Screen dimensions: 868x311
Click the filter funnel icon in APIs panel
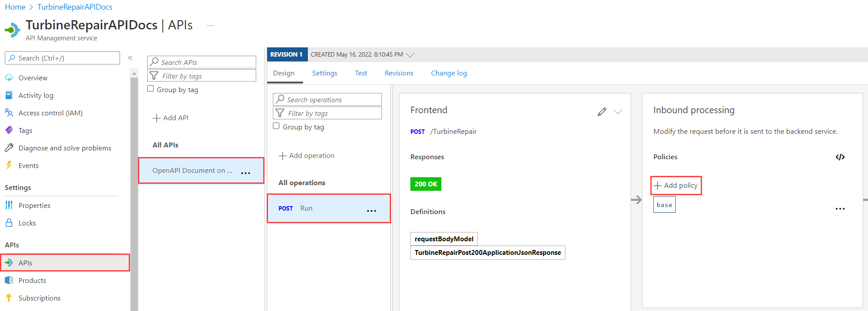click(x=154, y=76)
